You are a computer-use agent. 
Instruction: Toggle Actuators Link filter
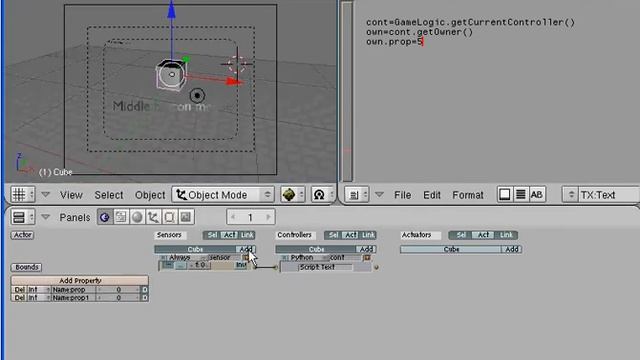pos(506,235)
